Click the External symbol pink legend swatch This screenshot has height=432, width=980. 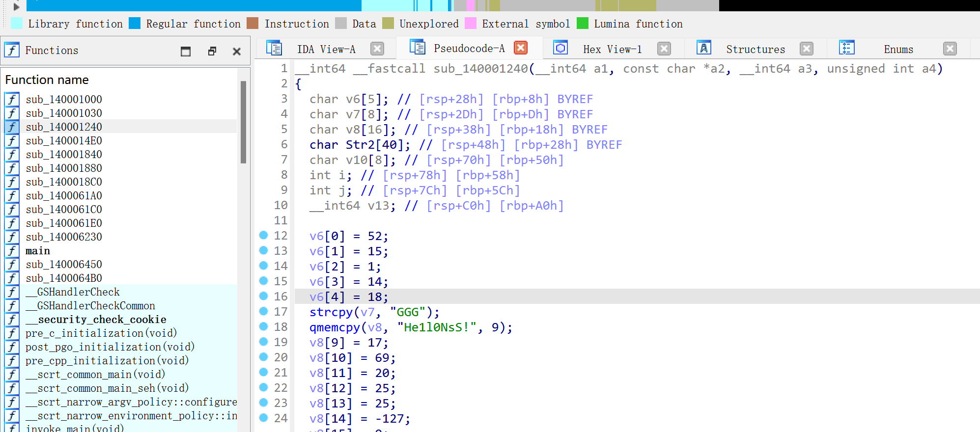(x=471, y=24)
